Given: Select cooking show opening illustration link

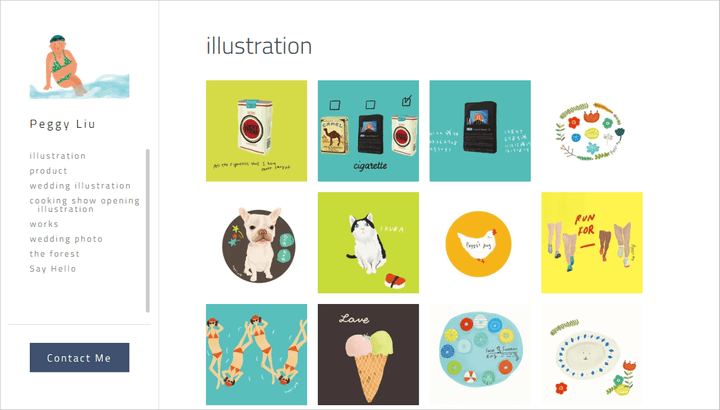Looking at the screenshot, I should (84, 205).
